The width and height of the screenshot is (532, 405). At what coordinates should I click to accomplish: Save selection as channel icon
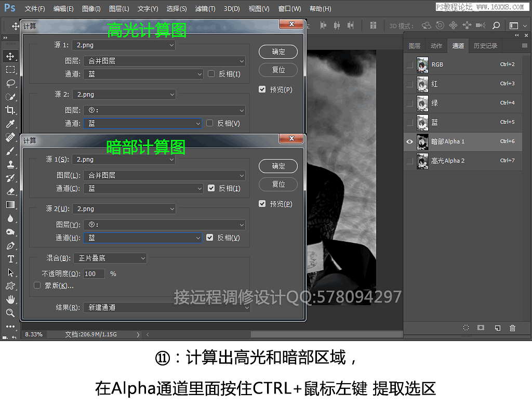click(481, 328)
